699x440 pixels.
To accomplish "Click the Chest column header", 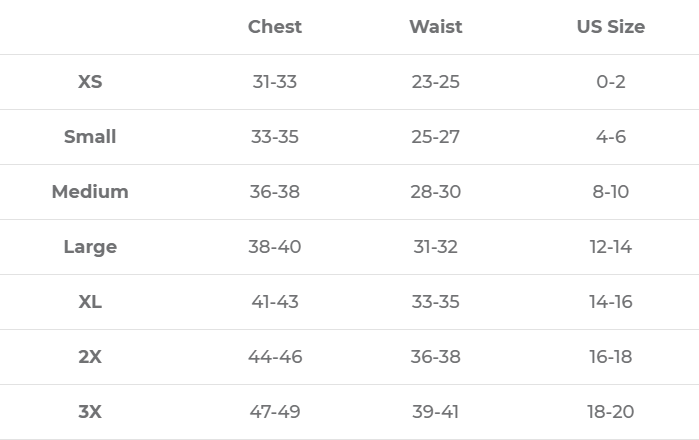I will (275, 27).
